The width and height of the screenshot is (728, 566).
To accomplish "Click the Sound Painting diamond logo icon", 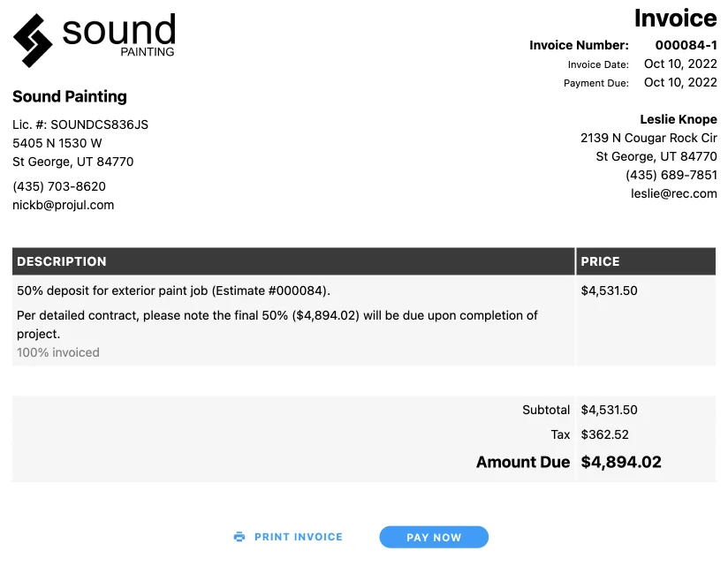I will pyautogui.click(x=33, y=41).
